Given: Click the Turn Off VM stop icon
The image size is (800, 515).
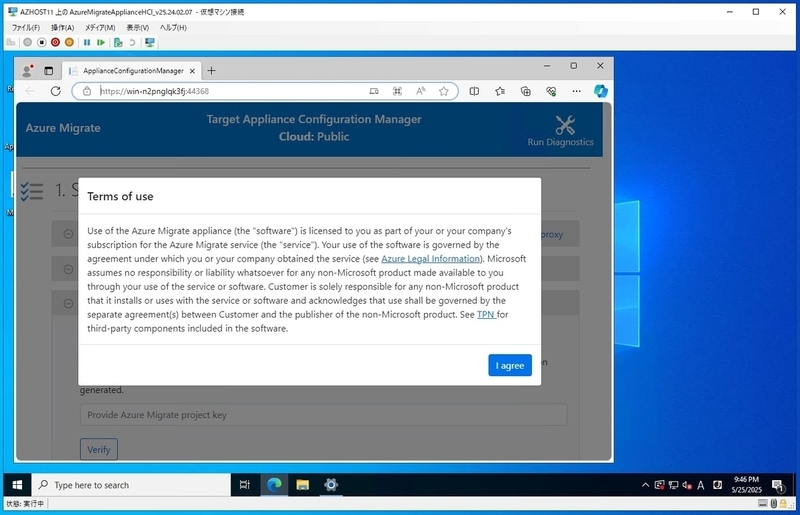Looking at the screenshot, I should [42, 42].
